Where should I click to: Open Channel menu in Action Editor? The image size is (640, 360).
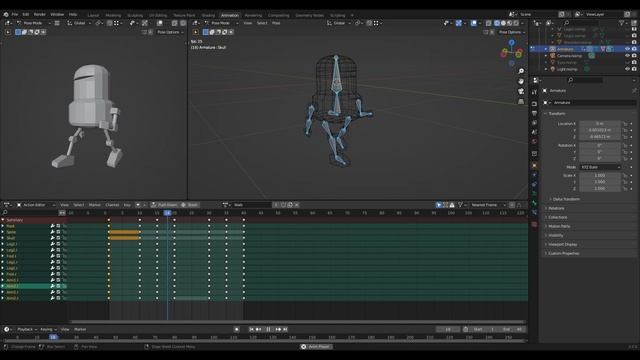(x=112, y=205)
